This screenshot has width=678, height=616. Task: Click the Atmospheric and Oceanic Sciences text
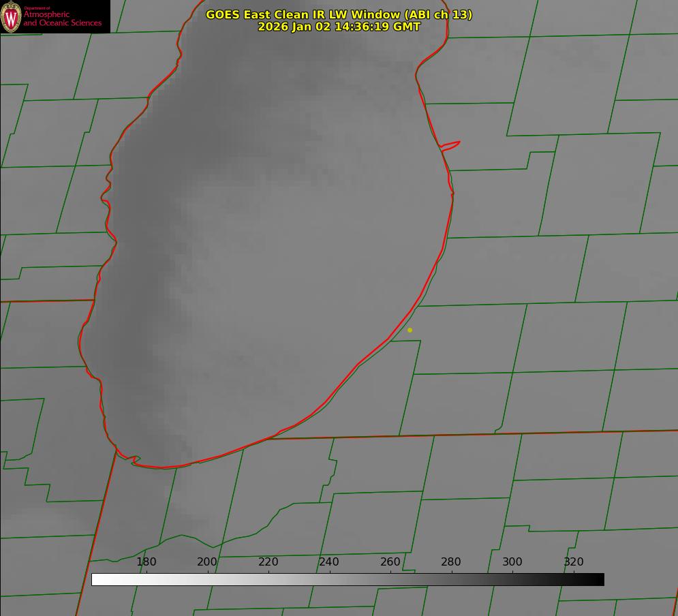tap(62, 18)
